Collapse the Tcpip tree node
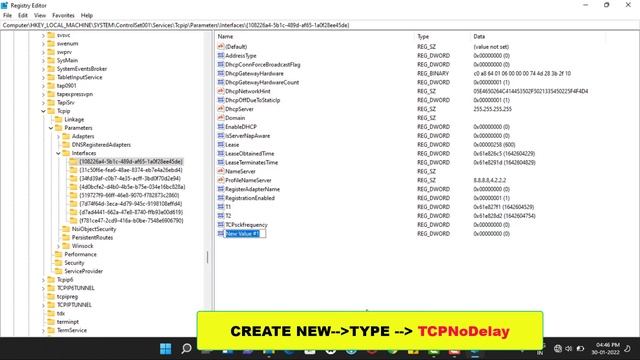Image resolution: width=640 pixels, height=360 pixels. tap(43, 111)
